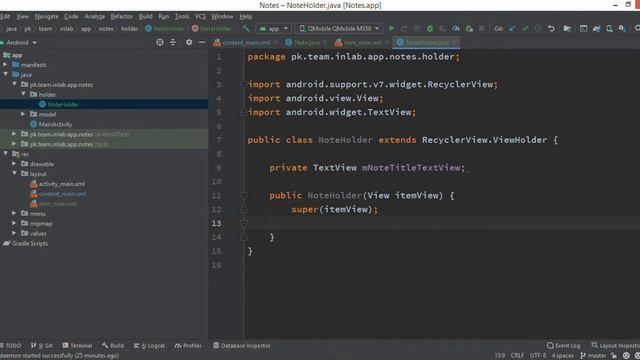The height and width of the screenshot is (360, 640).
Task: Open the Navigate menu
Action: [x=47, y=17]
